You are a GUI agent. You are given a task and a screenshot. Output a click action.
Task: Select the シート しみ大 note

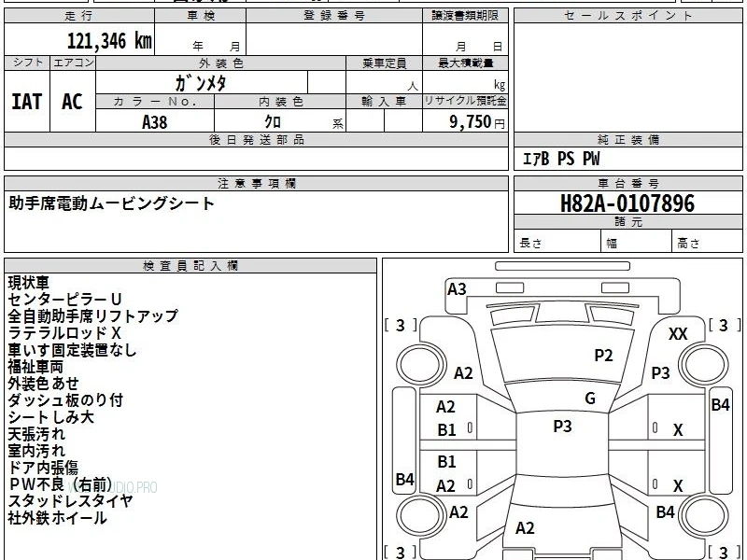51,417
